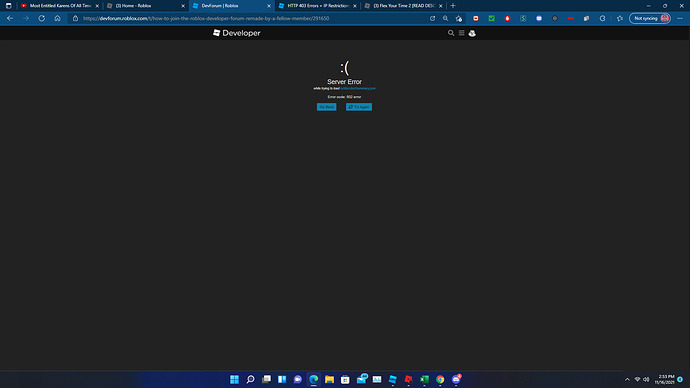The height and width of the screenshot is (388, 690).
Task: Open the Wi-Fi network tray icon
Action: pos(637,379)
